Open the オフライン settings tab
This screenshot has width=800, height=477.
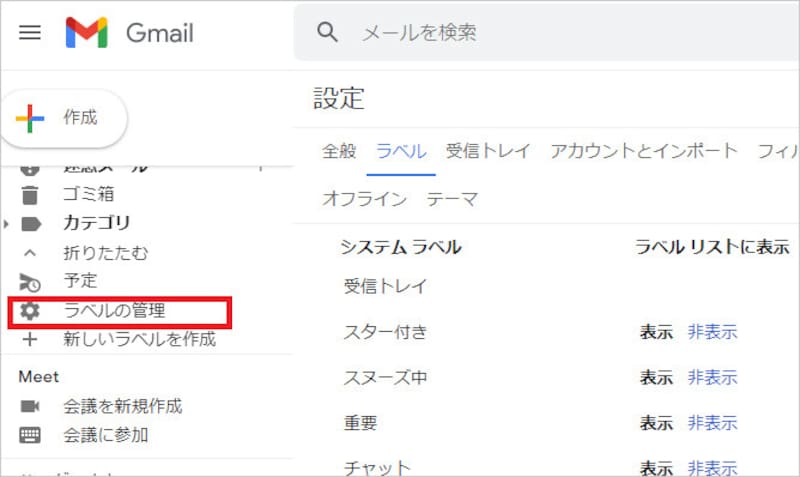click(x=364, y=199)
